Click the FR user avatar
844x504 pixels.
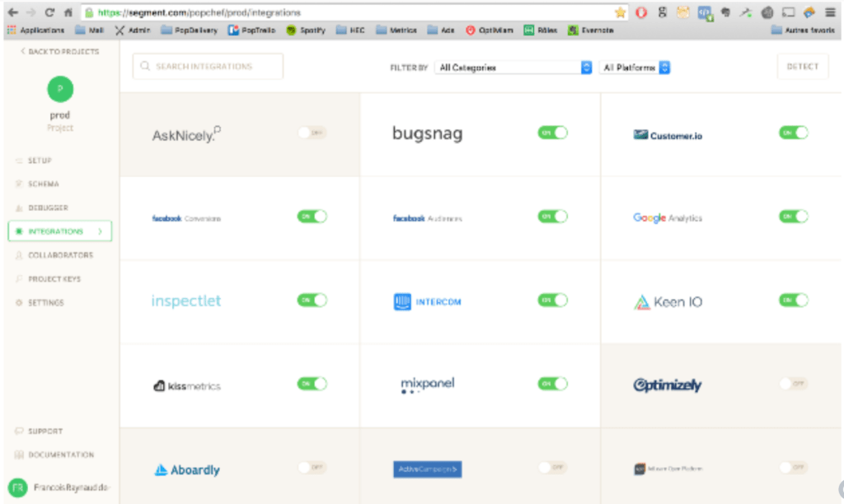pyautogui.click(x=18, y=488)
